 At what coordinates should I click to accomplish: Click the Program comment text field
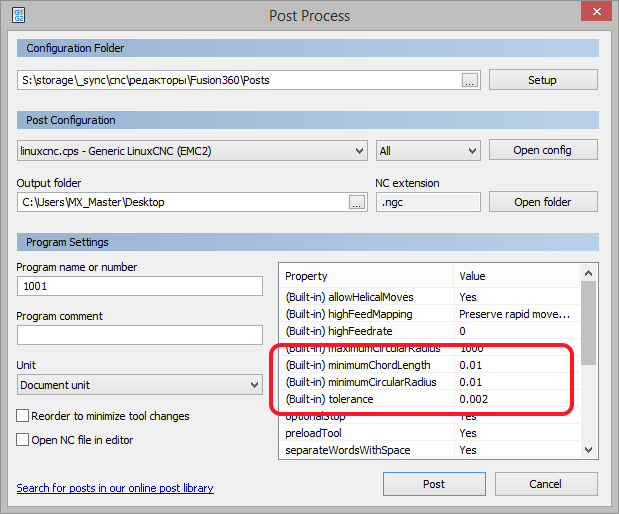[x=140, y=335]
